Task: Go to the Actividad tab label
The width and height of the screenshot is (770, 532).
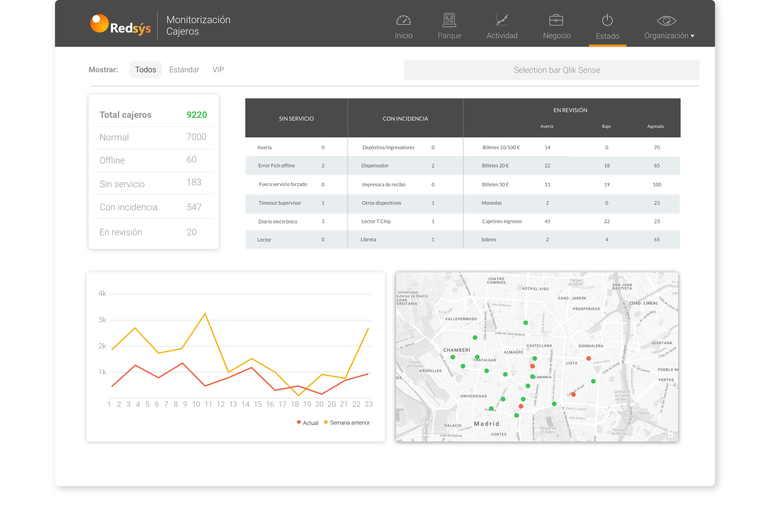Action: pyautogui.click(x=502, y=36)
